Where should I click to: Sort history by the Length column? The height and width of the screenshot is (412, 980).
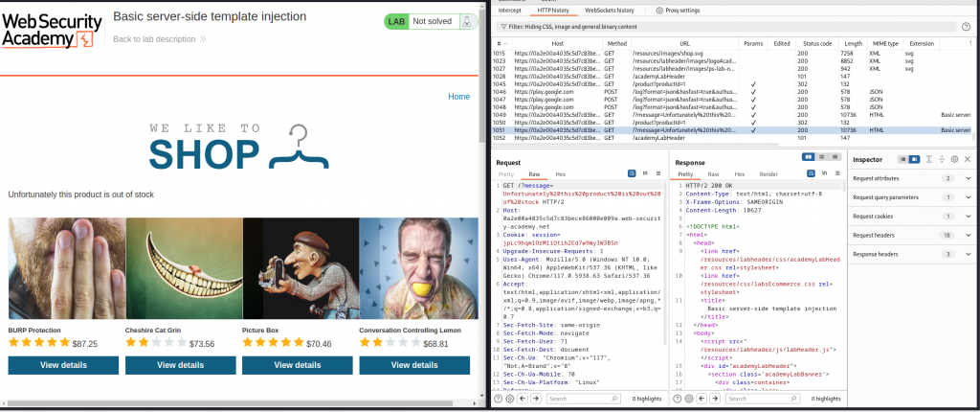pos(851,43)
